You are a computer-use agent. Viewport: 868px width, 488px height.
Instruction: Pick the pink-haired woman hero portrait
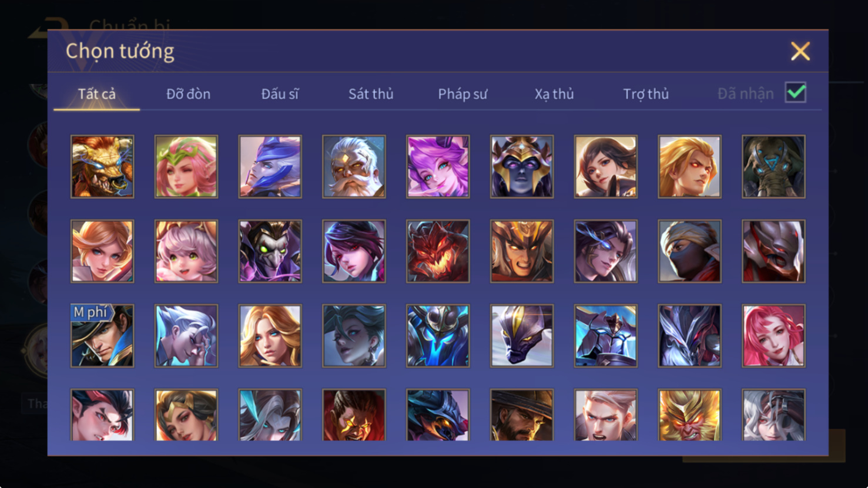(x=773, y=336)
